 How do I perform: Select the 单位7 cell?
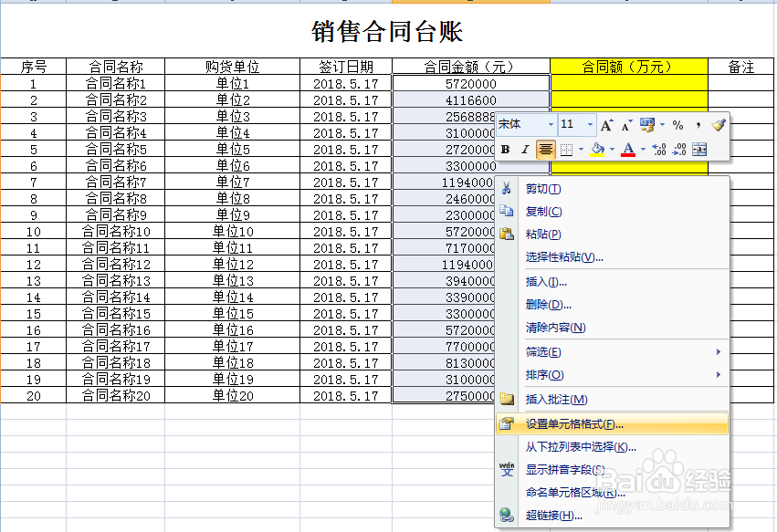point(233,182)
